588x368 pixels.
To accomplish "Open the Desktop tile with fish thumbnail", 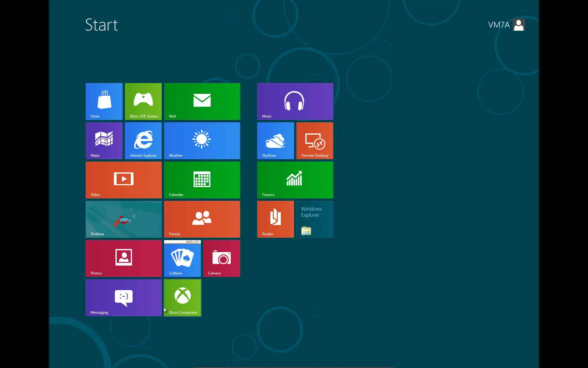I will click(x=123, y=219).
